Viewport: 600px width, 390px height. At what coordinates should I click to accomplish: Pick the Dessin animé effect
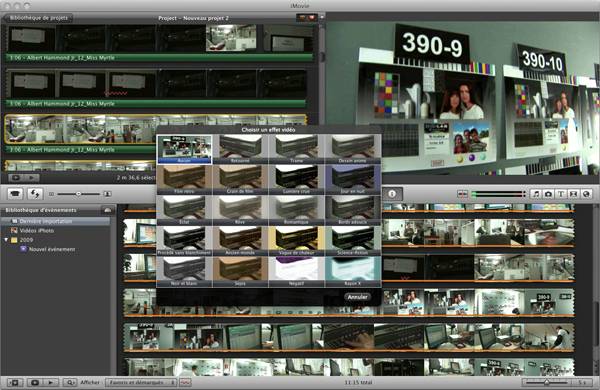352,149
